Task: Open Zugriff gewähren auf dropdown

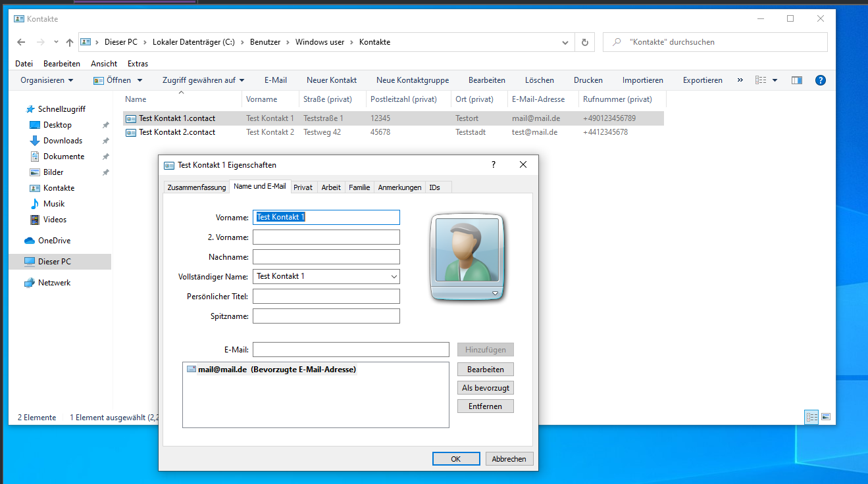Action: (x=203, y=80)
